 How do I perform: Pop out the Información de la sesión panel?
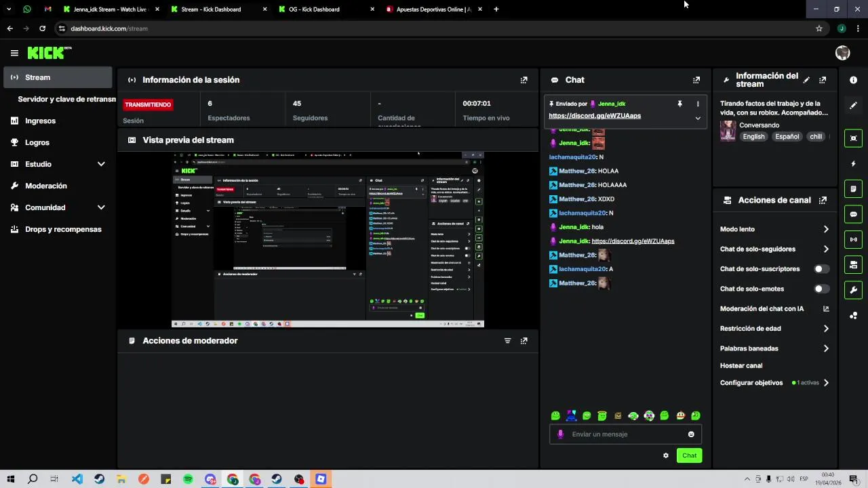524,80
